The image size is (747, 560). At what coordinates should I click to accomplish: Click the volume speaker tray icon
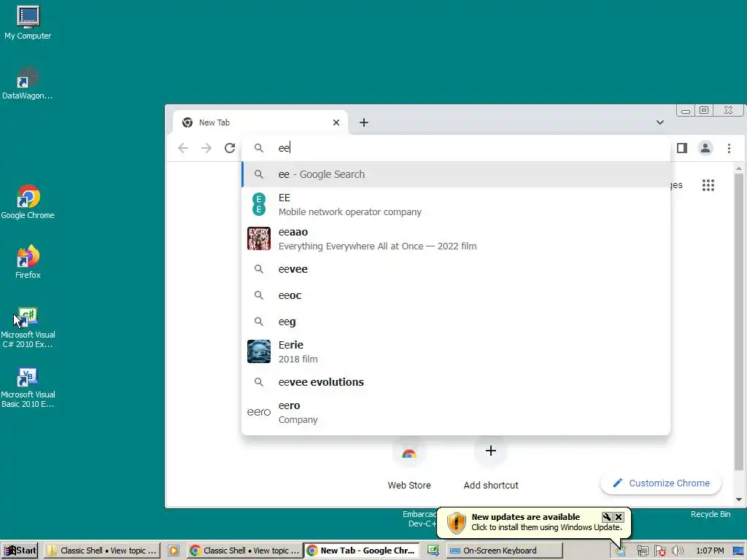pyautogui.click(x=677, y=551)
